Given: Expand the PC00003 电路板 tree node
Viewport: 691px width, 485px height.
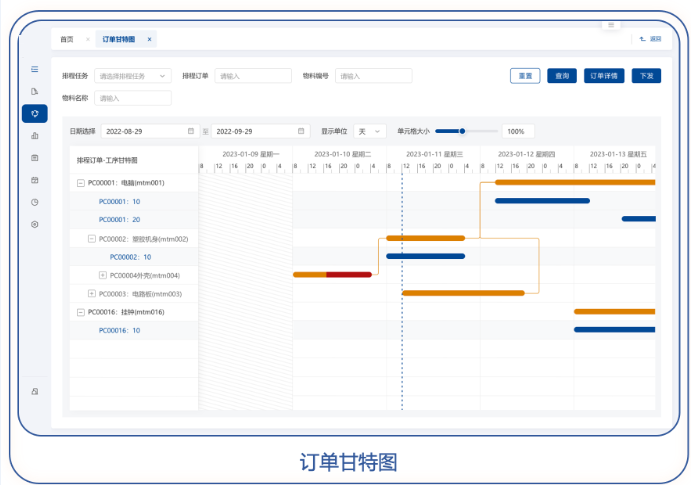Looking at the screenshot, I should [92, 293].
